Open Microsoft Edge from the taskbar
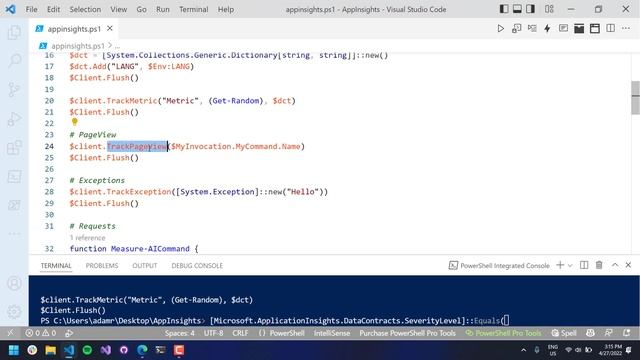The image size is (640, 360). pos(142,350)
